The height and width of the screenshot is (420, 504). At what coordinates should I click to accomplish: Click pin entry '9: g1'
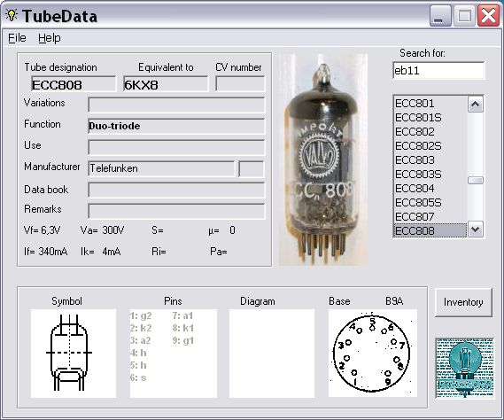tap(183, 340)
